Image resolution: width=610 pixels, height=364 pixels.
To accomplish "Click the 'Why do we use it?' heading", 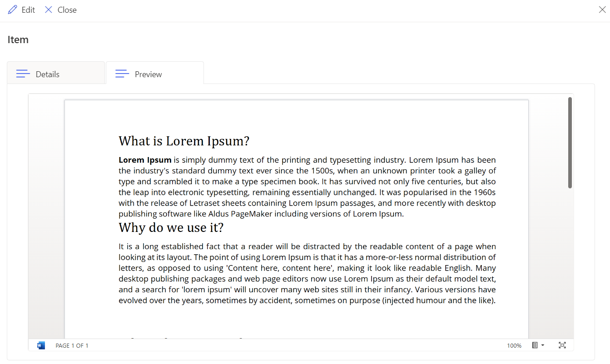I will click(171, 227).
